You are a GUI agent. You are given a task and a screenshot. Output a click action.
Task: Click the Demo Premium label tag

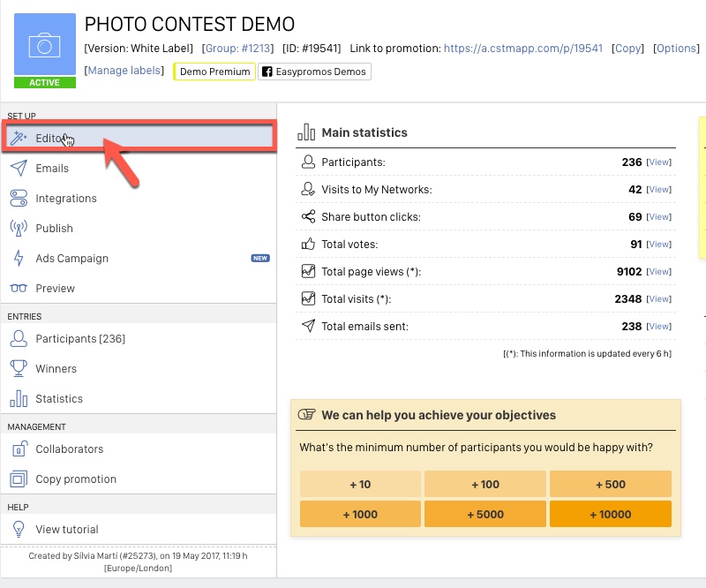point(214,72)
